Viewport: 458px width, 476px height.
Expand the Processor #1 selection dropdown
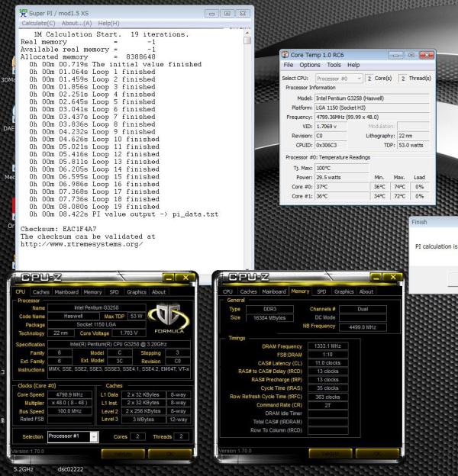point(94,436)
